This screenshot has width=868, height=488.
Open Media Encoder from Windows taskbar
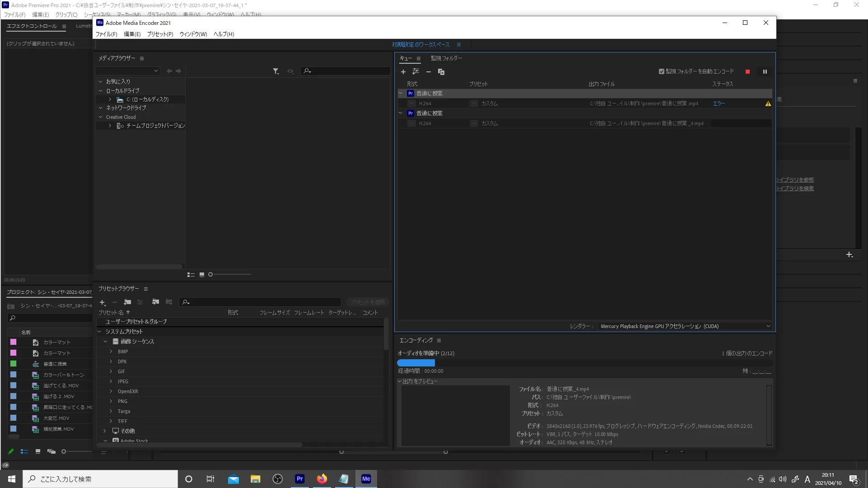pyautogui.click(x=366, y=479)
